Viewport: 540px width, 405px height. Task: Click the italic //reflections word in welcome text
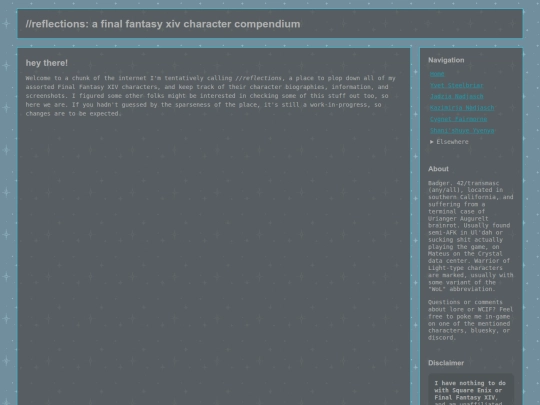(x=258, y=78)
